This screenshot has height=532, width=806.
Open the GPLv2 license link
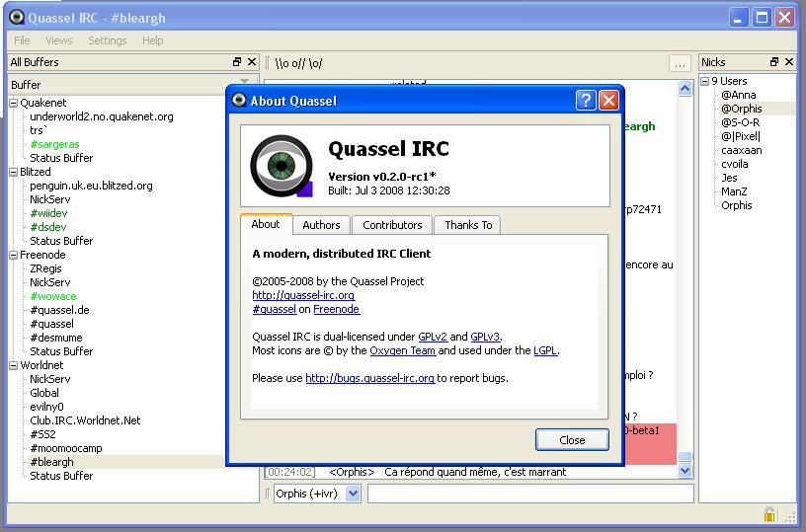[x=433, y=337]
